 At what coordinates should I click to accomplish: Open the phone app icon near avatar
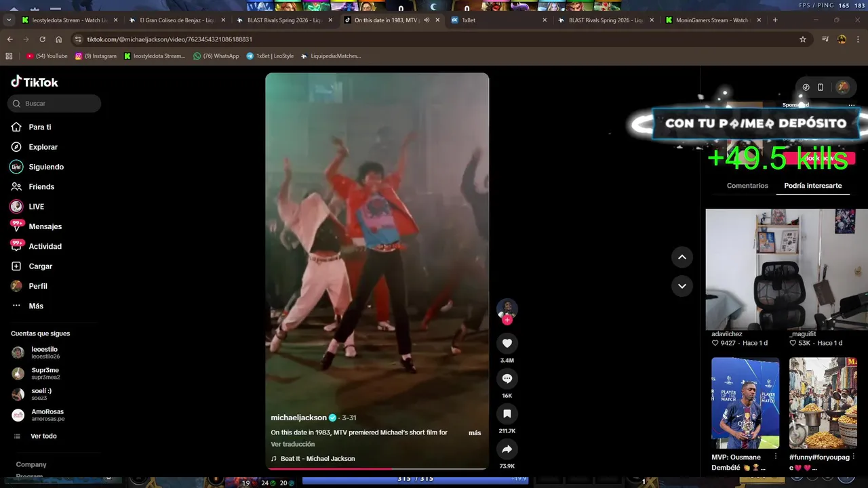(820, 87)
